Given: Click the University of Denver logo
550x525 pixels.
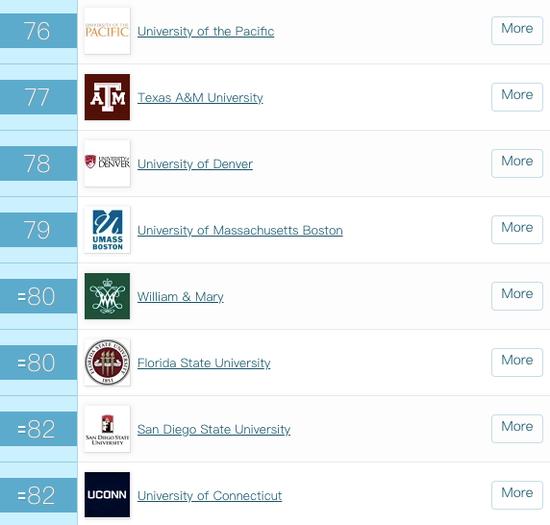Looking at the screenshot, I should coord(107,163).
